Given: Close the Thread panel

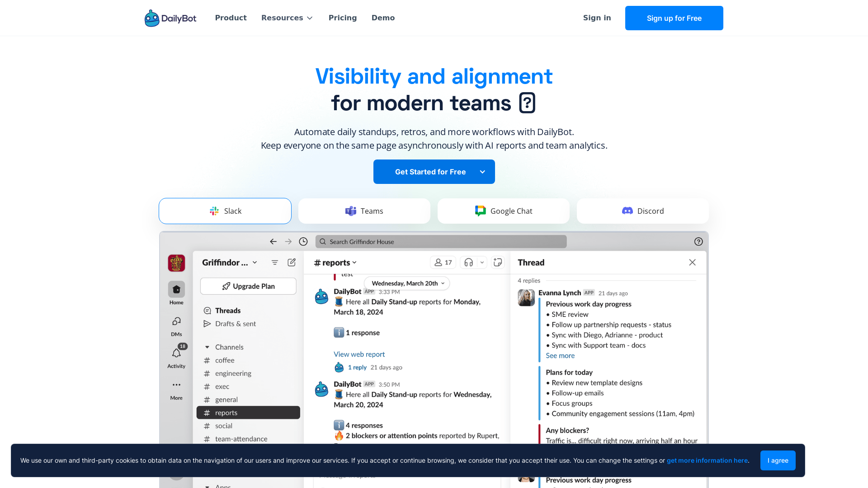Looking at the screenshot, I should pyautogui.click(x=692, y=263).
